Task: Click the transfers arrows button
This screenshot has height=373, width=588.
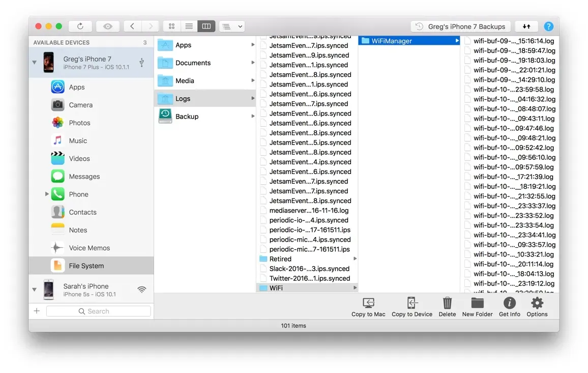Action: click(526, 26)
